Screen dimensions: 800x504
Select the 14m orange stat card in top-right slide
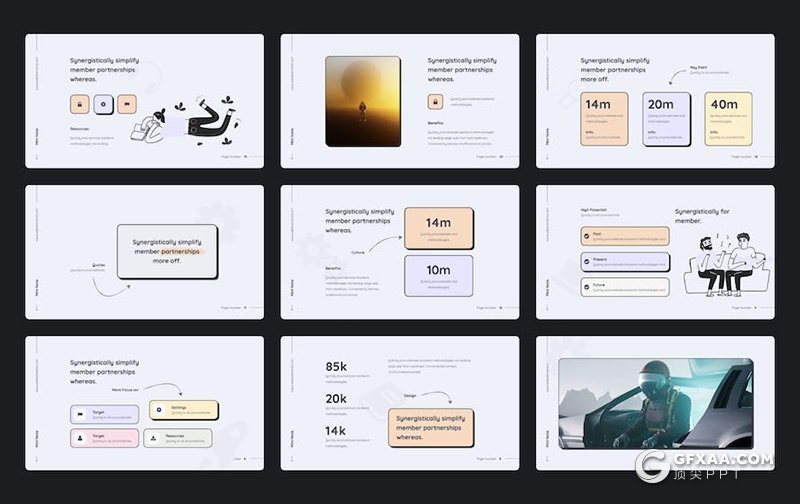point(604,118)
